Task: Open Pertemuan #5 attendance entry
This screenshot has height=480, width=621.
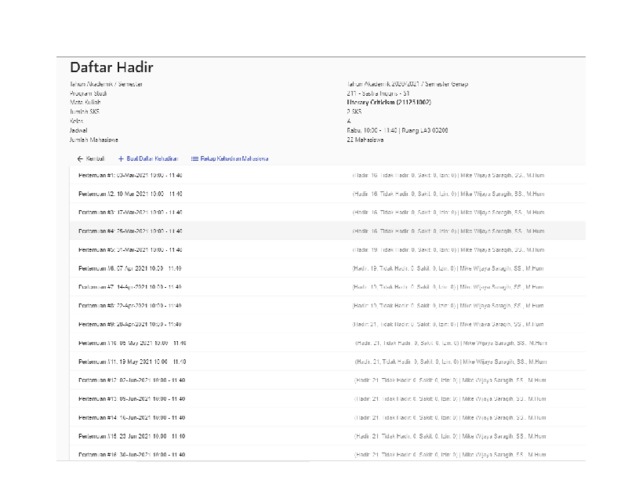Action: (130, 249)
